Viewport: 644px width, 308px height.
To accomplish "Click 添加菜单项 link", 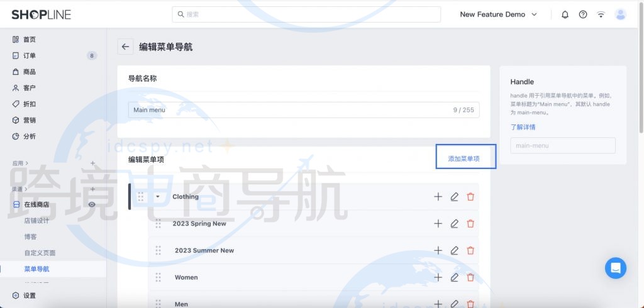I will coord(464,158).
